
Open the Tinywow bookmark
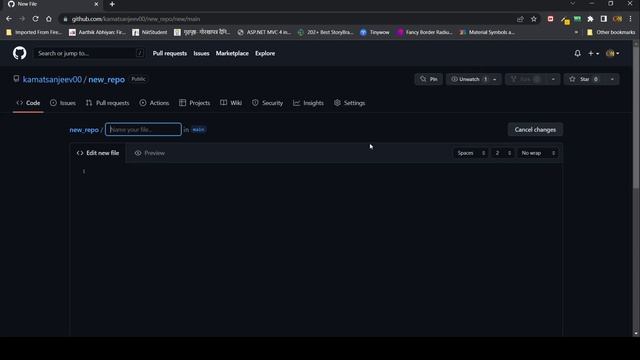coord(375,32)
